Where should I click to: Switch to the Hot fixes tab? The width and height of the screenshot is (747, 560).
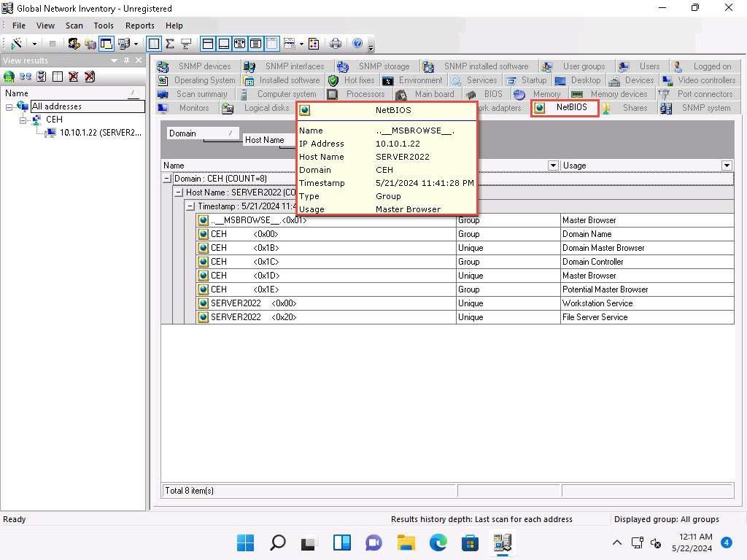pyautogui.click(x=358, y=80)
